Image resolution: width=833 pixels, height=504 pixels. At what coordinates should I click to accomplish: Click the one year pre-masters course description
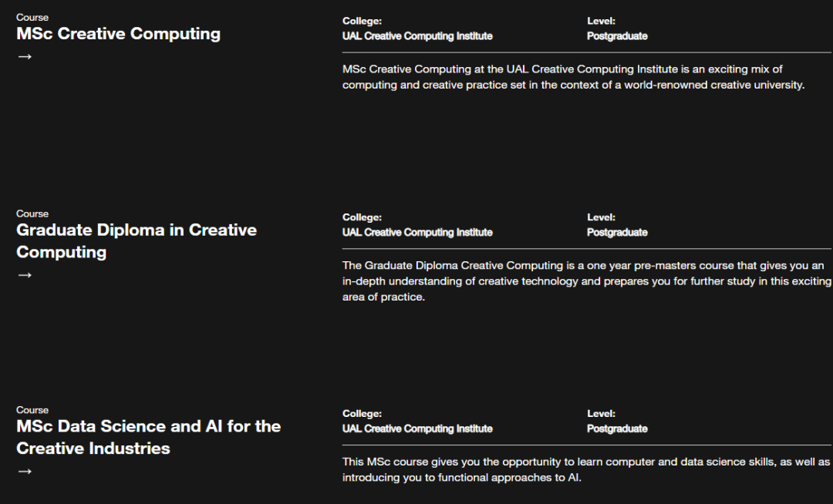tap(586, 281)
